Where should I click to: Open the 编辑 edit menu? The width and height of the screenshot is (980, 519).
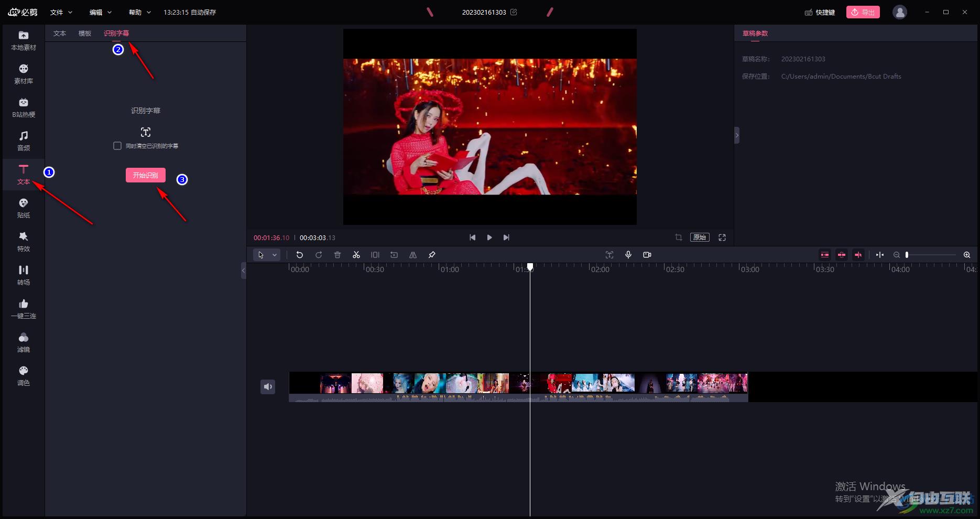[x=100, y=12]
